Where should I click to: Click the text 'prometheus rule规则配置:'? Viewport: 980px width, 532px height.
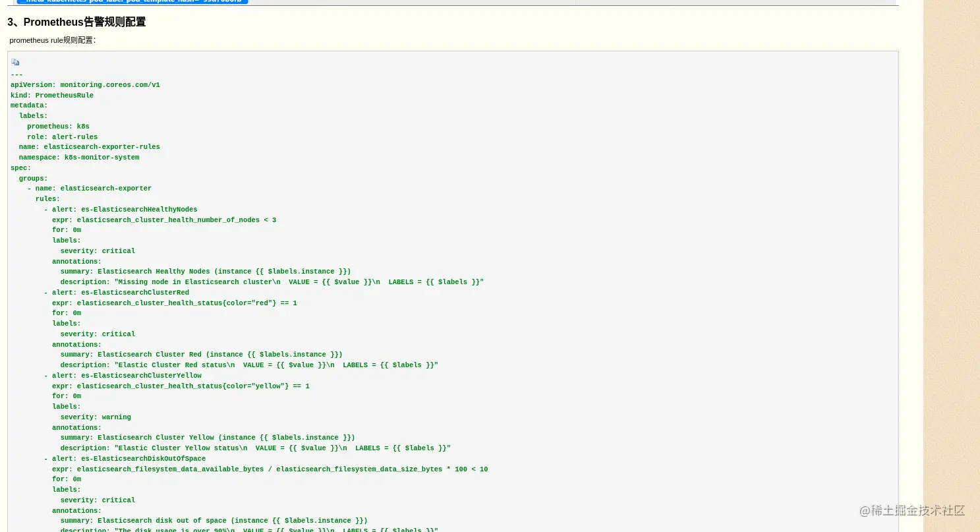coord(53,40)
